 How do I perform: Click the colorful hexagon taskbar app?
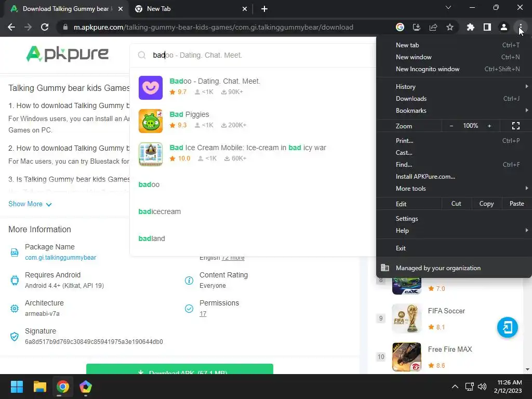coord(86,387)
